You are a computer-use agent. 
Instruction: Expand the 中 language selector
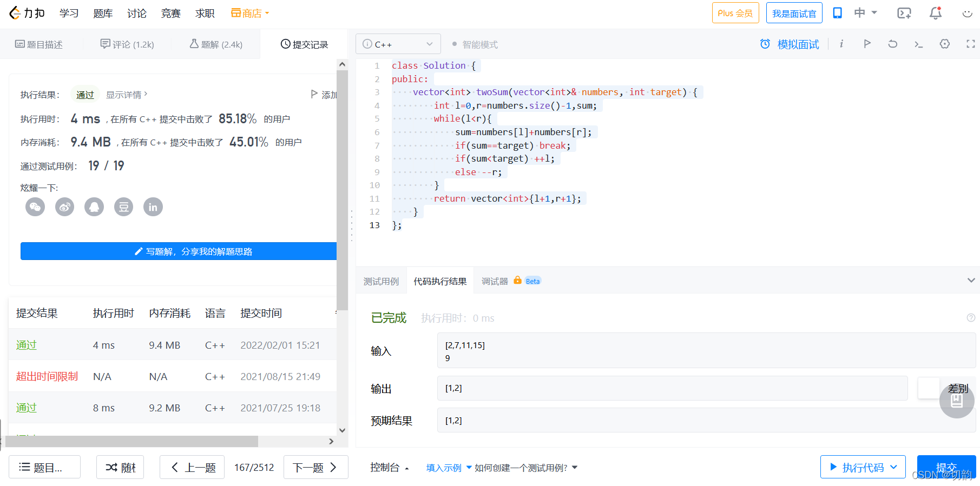[865, 13]
